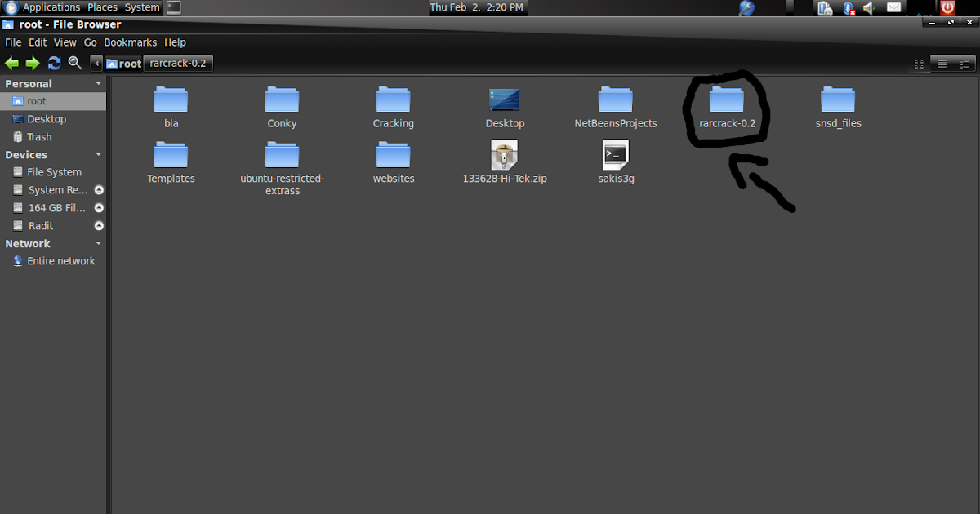Viewport: 980px width, 514px height.
Task: Go forward with the green right arrow
Action: (x=33, y=63)
